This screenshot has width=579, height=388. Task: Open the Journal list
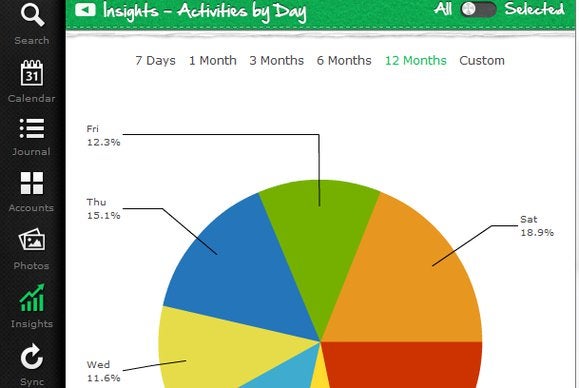pyautogui.click(x=32, y=137)
